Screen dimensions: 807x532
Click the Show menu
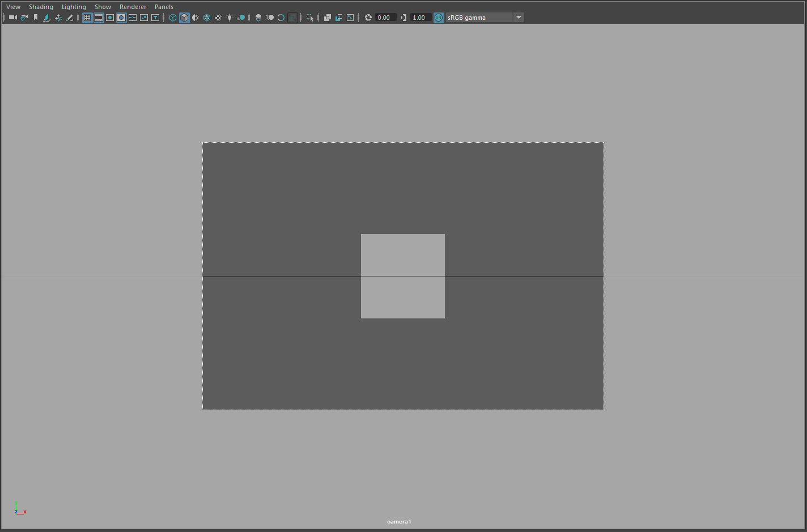pyautogui.click(x=103, y=7)
